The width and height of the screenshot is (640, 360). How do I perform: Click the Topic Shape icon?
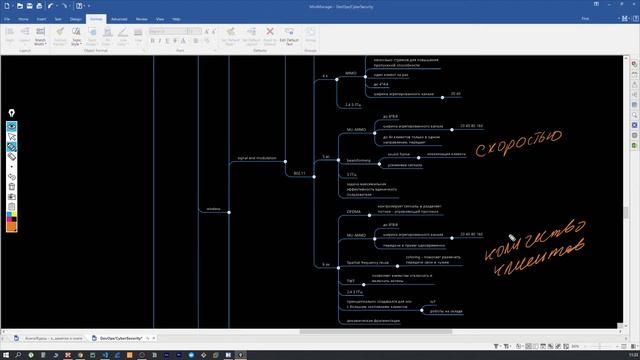[x=92, y=32]
